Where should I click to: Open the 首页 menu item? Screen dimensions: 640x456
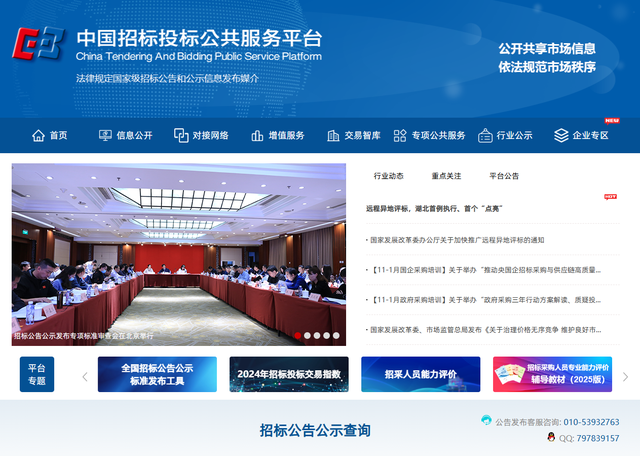(x=58, y=136)
